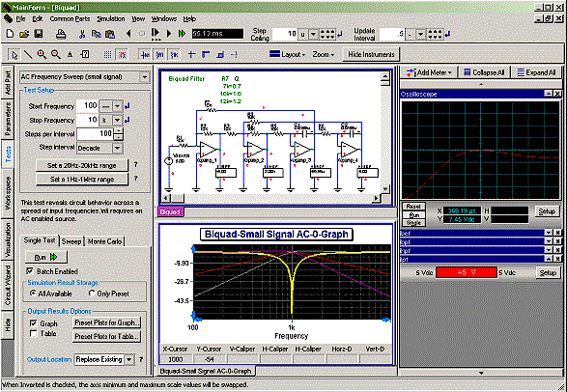Select the Only Preset radio button
Viewport: 567px width, 392px height.
[92, 294]
